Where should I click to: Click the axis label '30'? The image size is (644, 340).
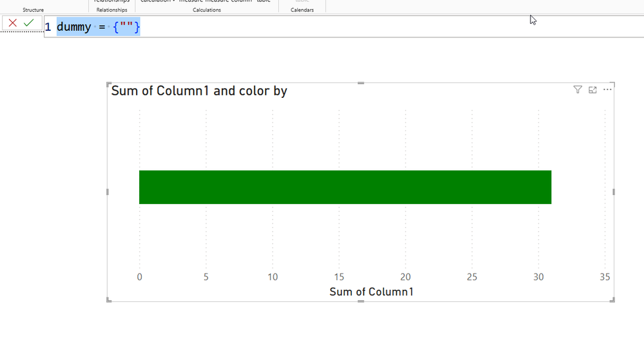click(538, 277)
